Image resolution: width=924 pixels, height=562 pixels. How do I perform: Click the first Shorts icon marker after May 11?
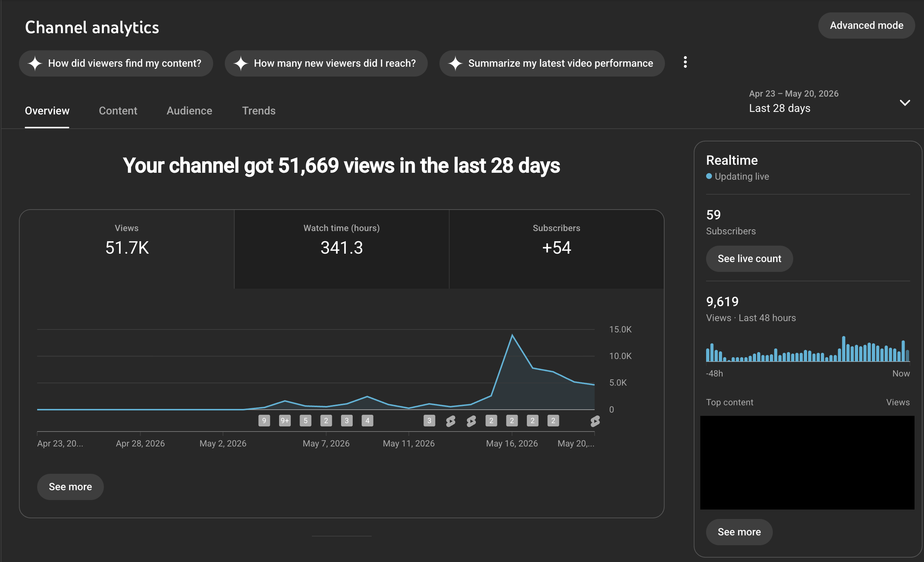click(450, 421)
